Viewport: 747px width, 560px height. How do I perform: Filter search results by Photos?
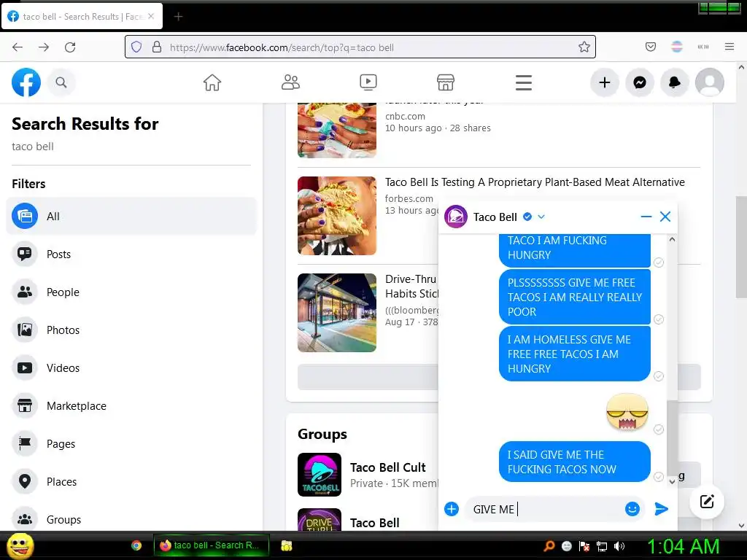point(131,330)
